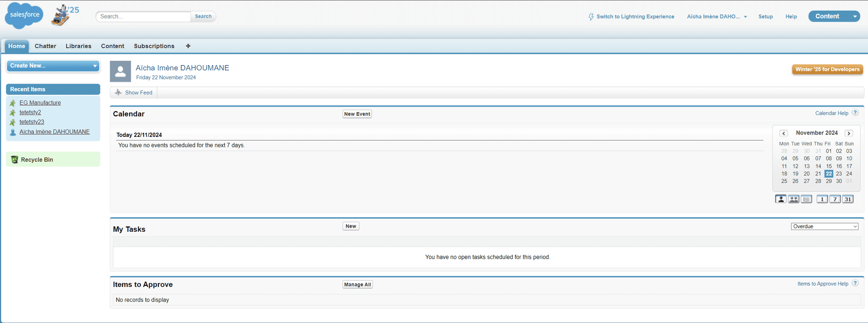This screenshot has width=868, height=323.
Task: Select the Home tab
Action: 17,46
